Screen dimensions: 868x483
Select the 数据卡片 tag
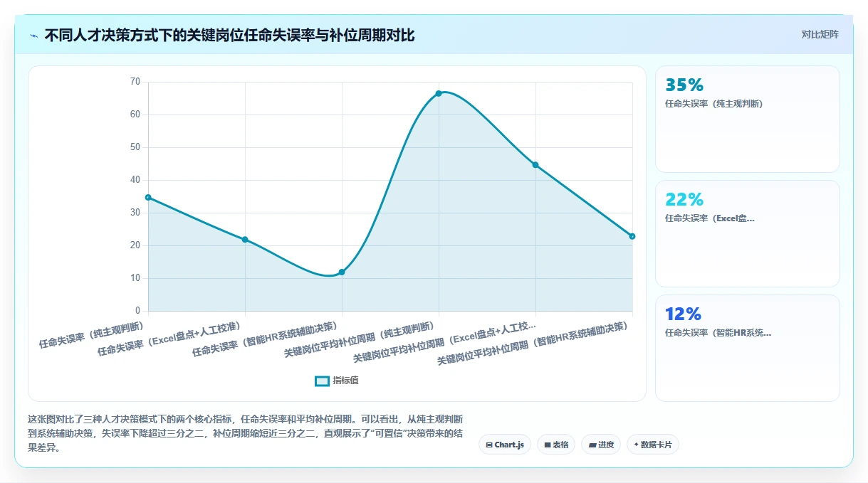[653, 445]
